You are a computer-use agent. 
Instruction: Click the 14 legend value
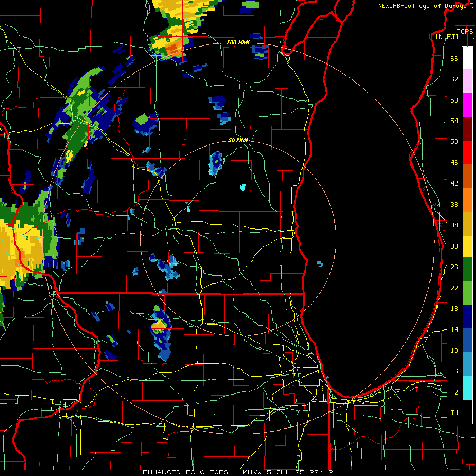pyautogui.click(x=454, y=329)
